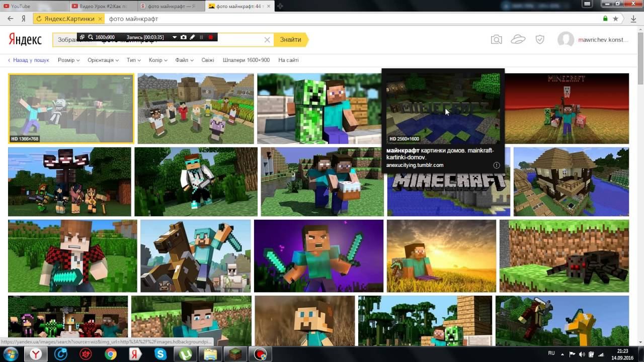Select the active tab фото майнкрафт: 44
Screen dimensions: 644x362
point(239,6)
